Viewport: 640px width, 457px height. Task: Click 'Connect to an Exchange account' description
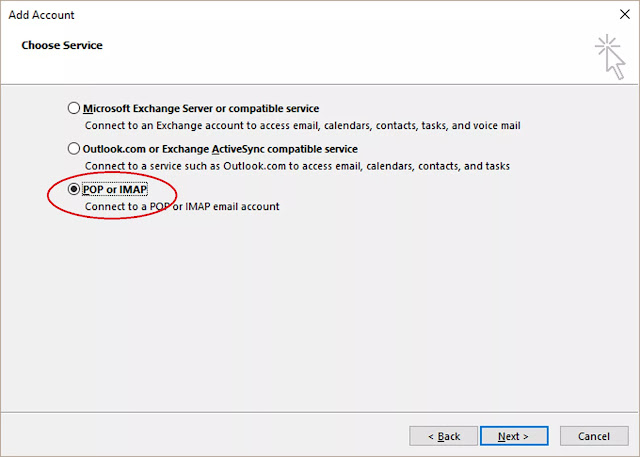(x=302, y=125)
